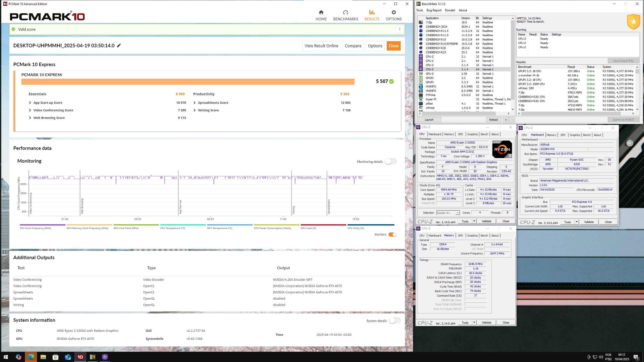Open BenchMate Bug Report menu
Image resolution: width=644 pixels, height=362 pixels.
pyautogui.click(x=434, y=10)
